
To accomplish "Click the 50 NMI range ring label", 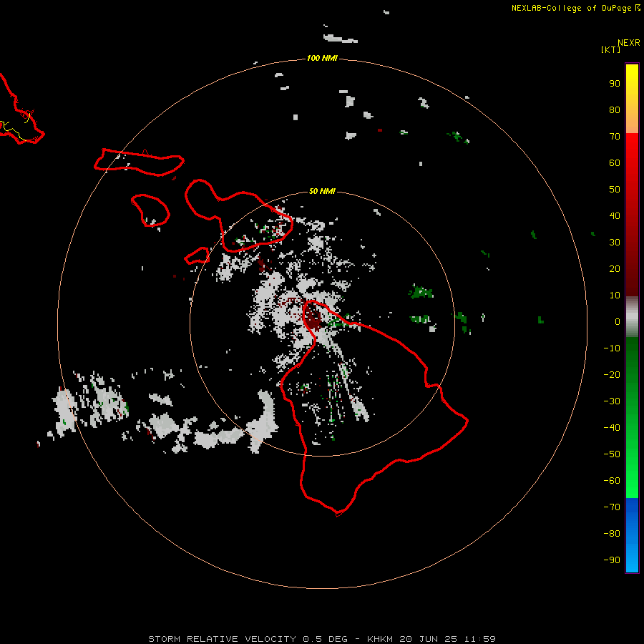I will [x=322, y=191].
